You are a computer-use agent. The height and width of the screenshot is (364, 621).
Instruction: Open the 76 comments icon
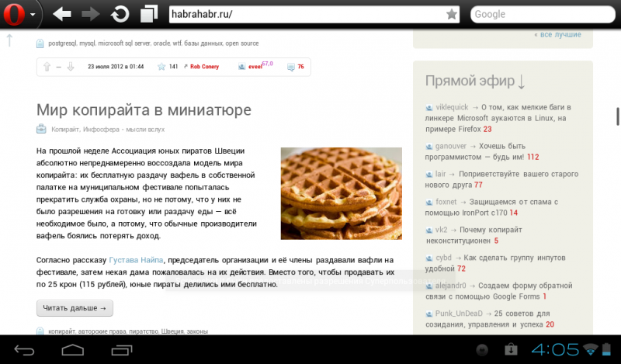pos(290,67)
